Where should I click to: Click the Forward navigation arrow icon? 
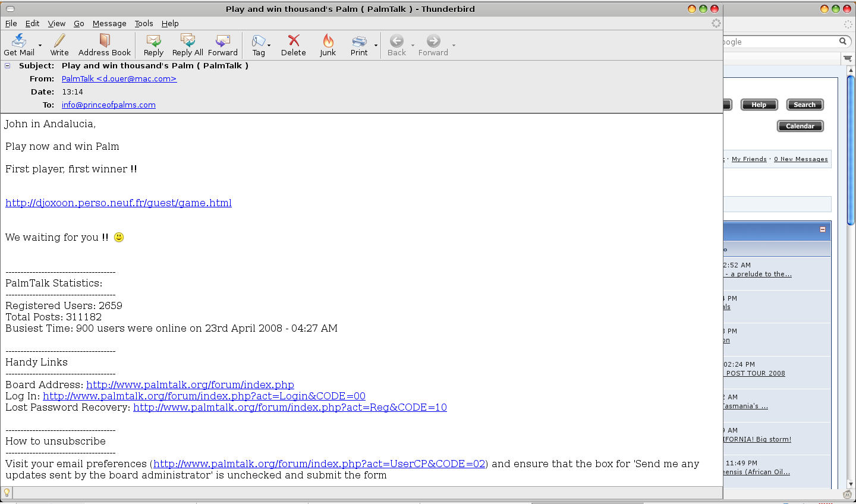pyautogui.click(x=433, y=40)
